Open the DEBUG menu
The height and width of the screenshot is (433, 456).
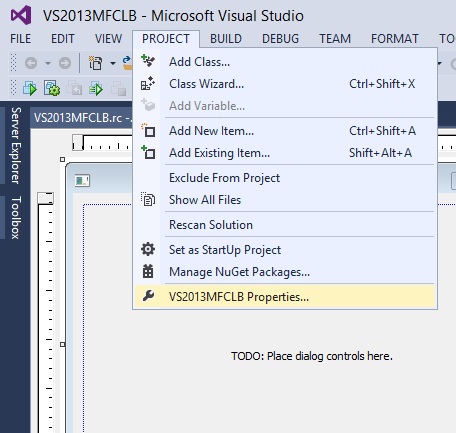280,39
